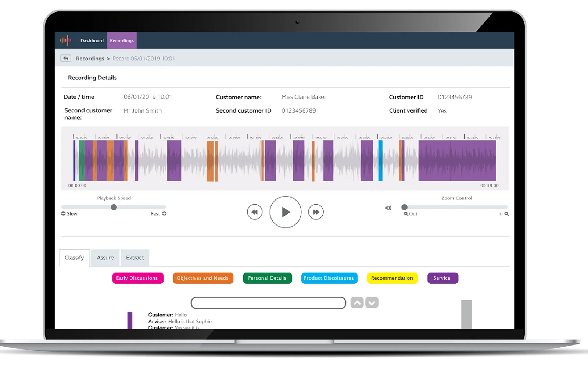Switch to the Assure tab

tap(105, 258)
